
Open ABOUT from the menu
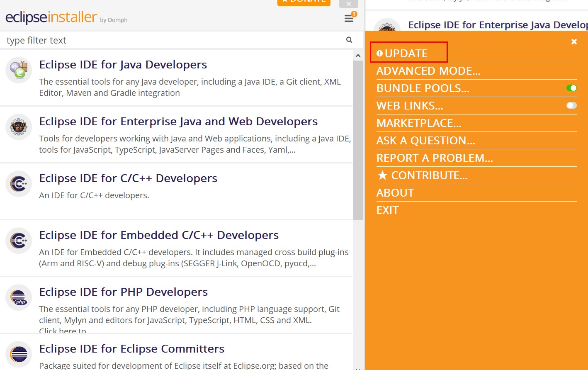(395, 193)
